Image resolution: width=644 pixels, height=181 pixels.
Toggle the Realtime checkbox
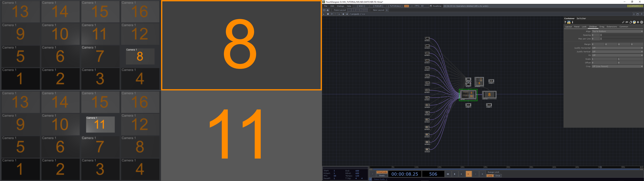[431, 6]
